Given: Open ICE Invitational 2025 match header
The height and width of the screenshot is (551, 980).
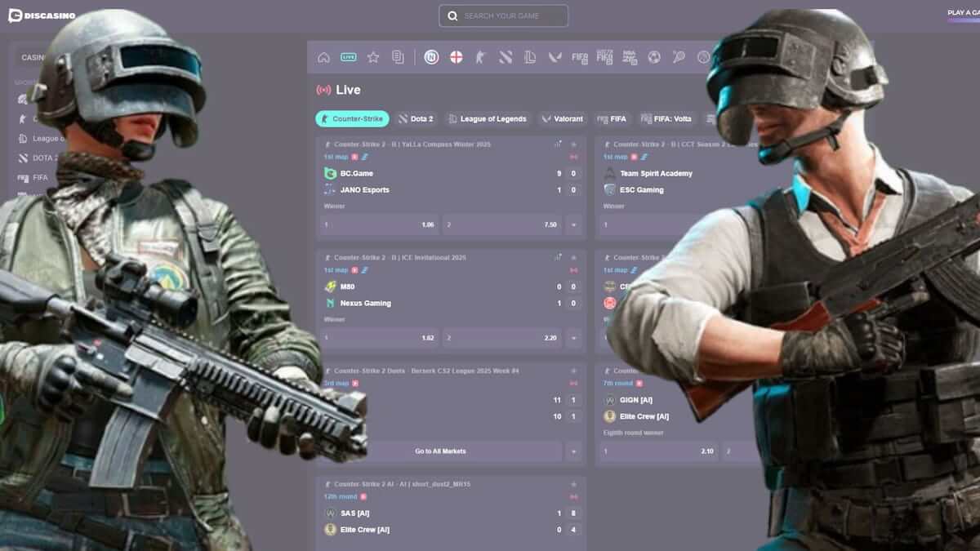Looking at the screenshot, I should tap(401, 257).
